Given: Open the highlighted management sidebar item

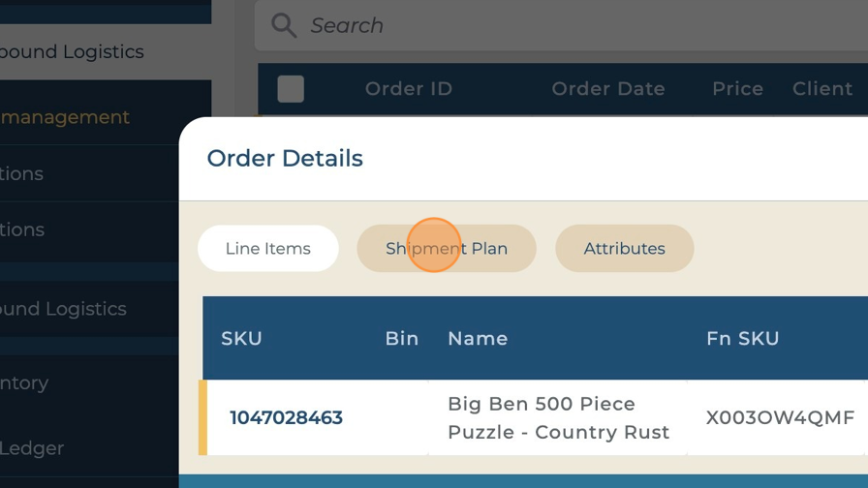Looking at the screenshot, I should 66,117.
